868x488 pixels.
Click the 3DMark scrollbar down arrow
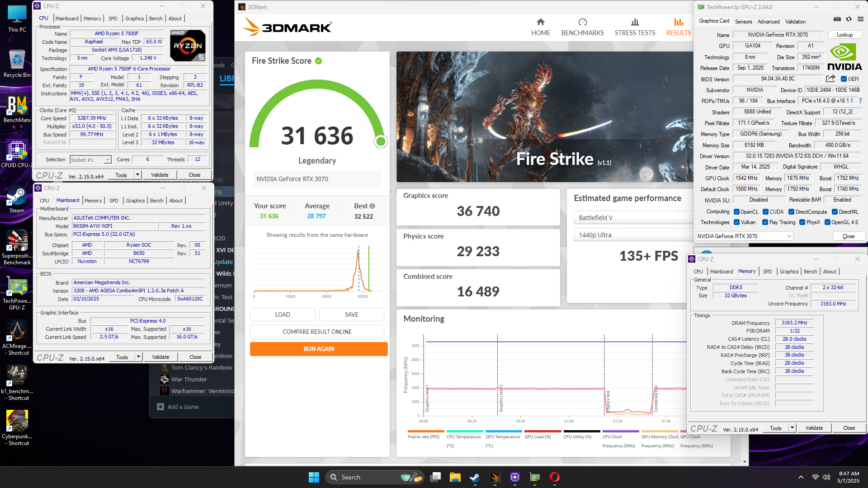[x=745, y=462]
